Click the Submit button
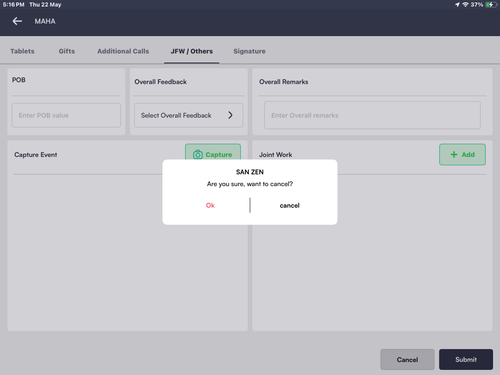 click(x=466, y=359)
